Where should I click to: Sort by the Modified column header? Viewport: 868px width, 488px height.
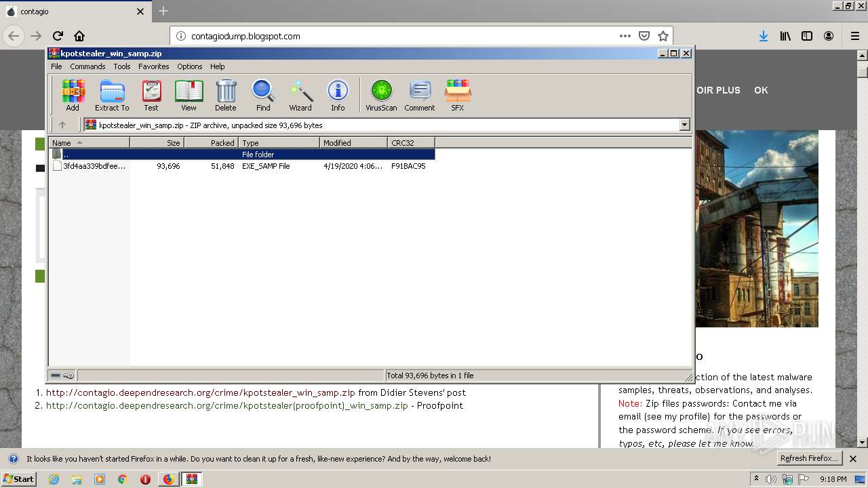353,142
